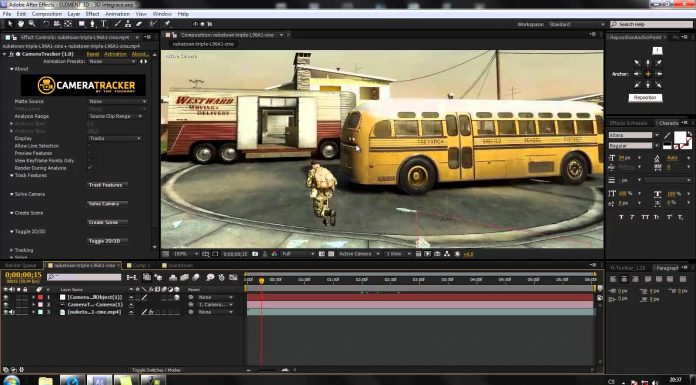Viewport: 696px width, 385px height.
Task: Select the Roto Brush tool
Action: tap(153, 24)
